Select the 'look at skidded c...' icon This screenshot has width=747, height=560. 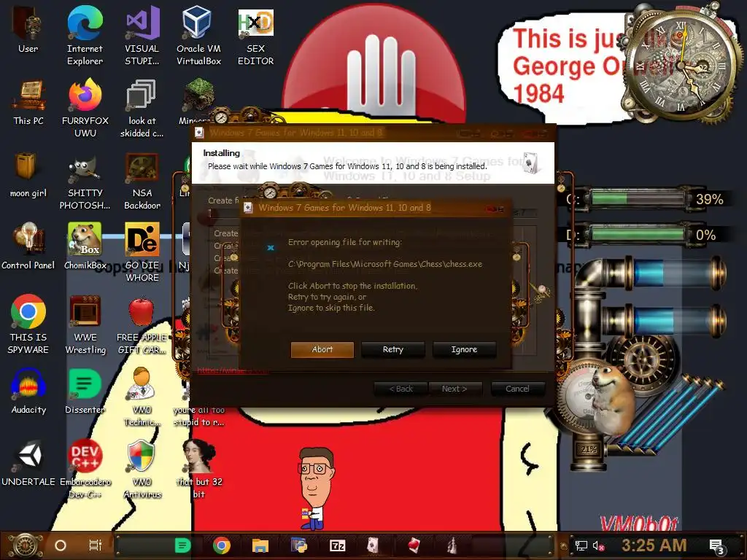pos(142,108)
